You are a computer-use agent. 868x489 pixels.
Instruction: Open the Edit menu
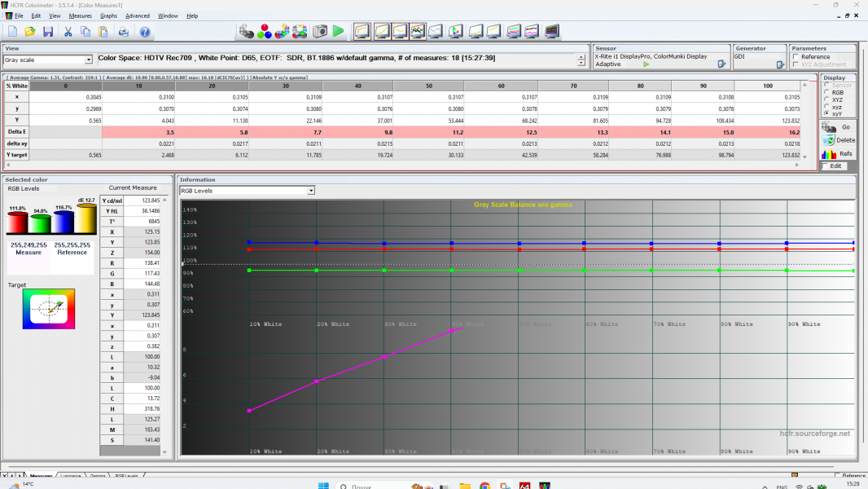point(36,16)
